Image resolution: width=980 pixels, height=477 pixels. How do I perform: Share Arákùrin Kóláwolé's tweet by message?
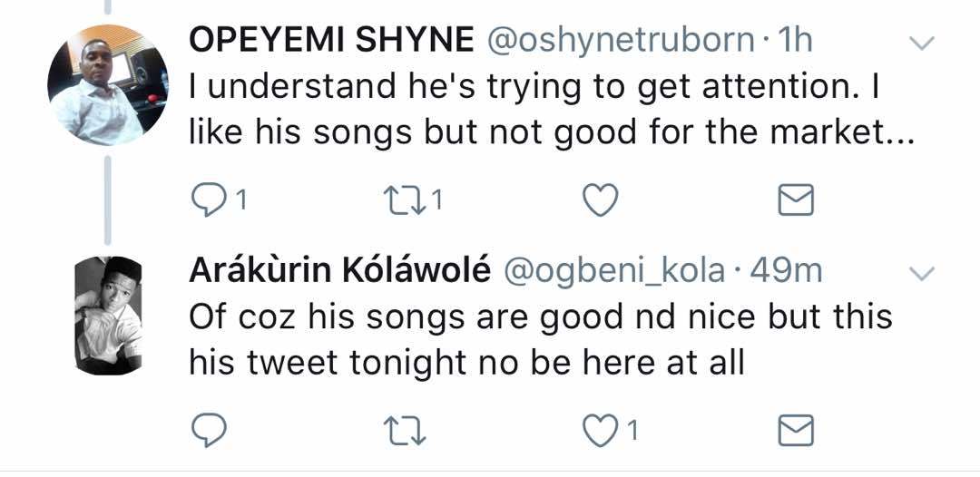click(x=797, y=429)
